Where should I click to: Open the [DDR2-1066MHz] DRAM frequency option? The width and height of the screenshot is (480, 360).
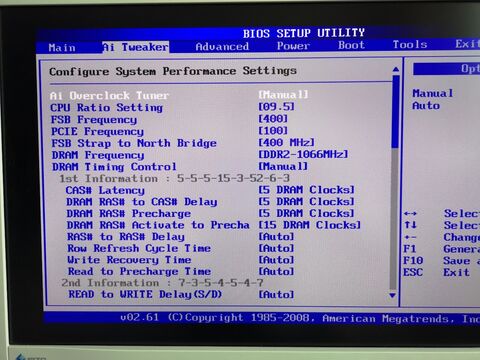(x=303, y=154)
